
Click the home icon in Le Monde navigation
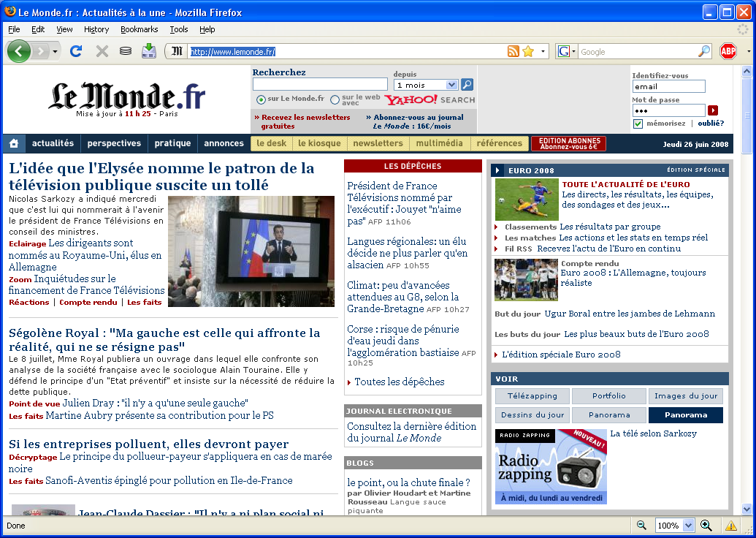[14, 143]
